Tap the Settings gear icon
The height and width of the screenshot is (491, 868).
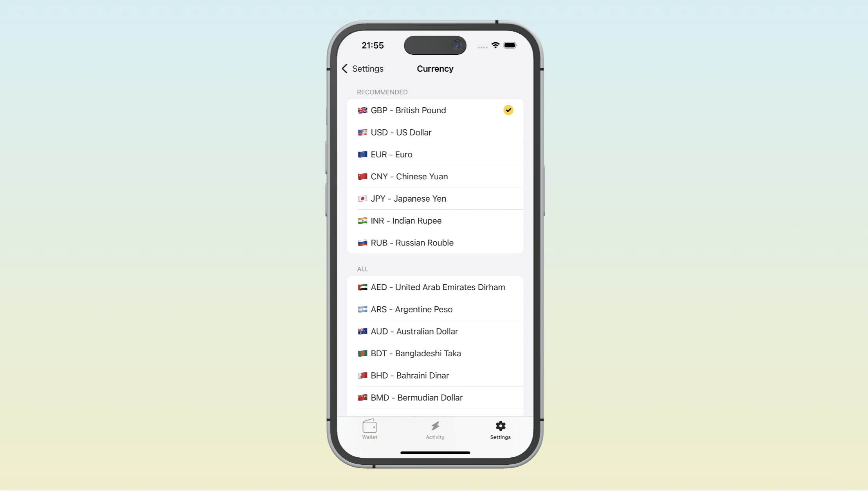click(x=500, y=426)
